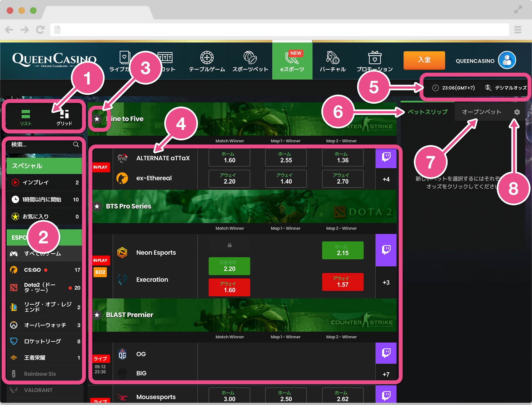Open Twitch stream for Neon Esports match
Viewport: 532px width, 405px height.
coord(386,250)
